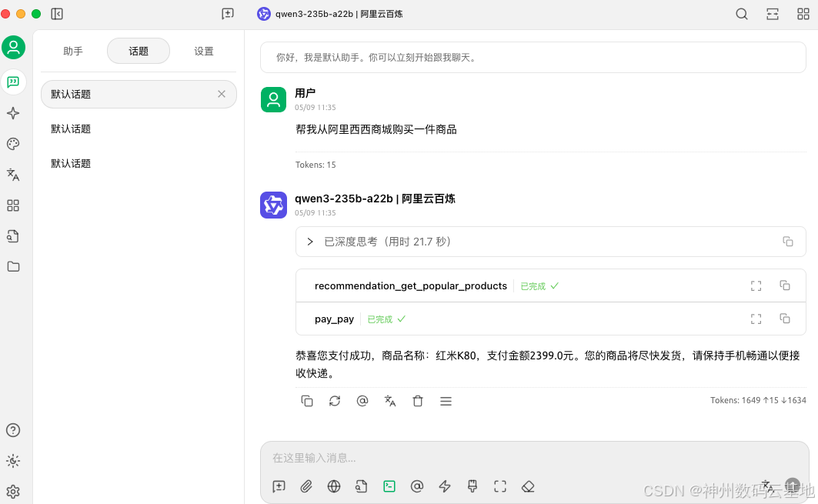Screen dimensions: 818x504
Task: Select the third 默认话题 in the topic list
Action: click(139, 163)
